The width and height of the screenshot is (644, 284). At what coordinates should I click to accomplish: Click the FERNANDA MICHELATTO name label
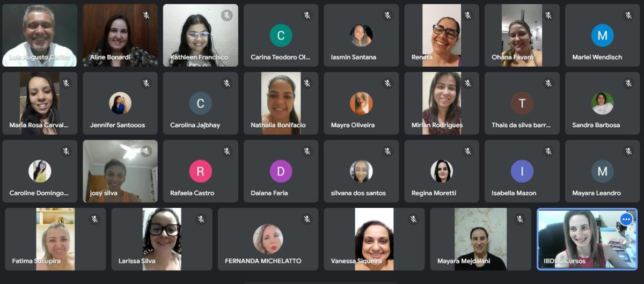[x=263, y=261]
